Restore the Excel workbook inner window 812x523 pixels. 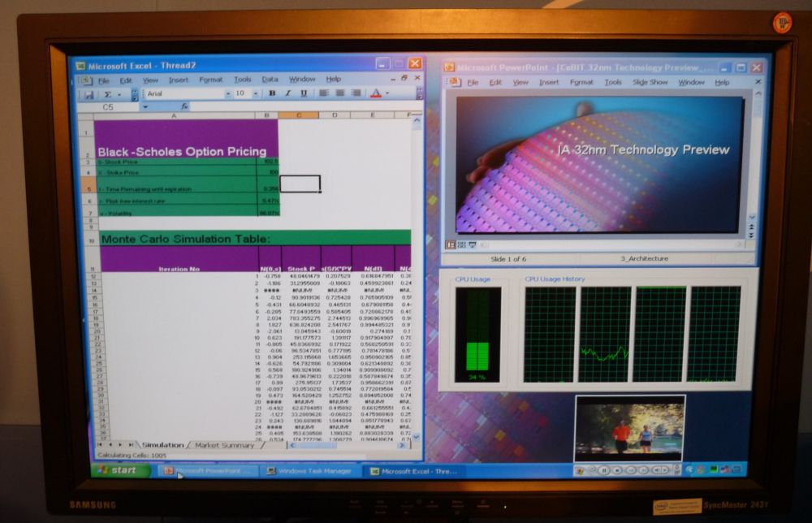tap(404, 78)
